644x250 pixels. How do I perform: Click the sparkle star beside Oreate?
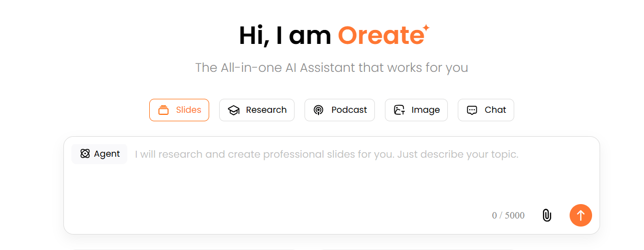(425, 28)
